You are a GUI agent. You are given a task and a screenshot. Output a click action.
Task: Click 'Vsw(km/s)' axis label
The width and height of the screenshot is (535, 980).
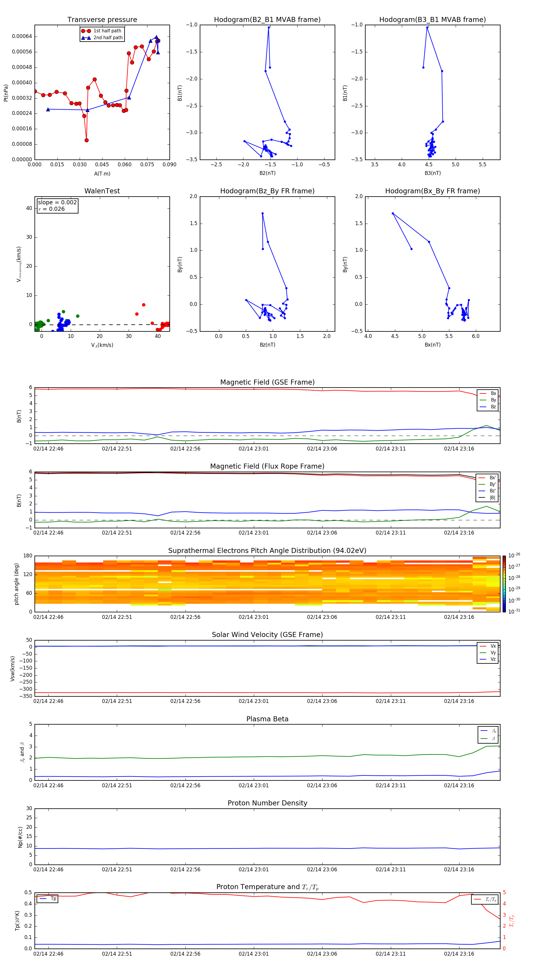(12, 668)
